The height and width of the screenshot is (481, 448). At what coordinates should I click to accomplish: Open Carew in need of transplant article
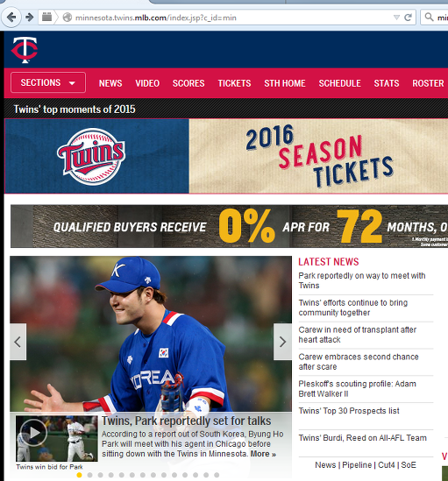point(358,335)
